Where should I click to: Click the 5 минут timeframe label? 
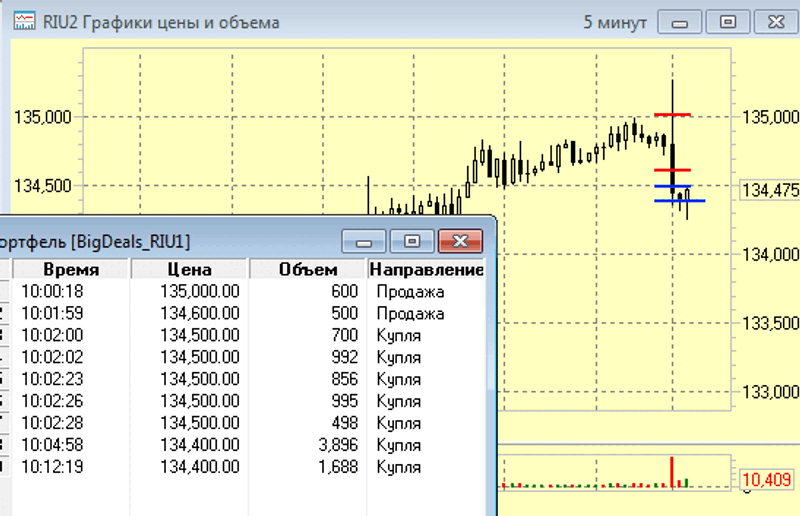click(615, 22)
